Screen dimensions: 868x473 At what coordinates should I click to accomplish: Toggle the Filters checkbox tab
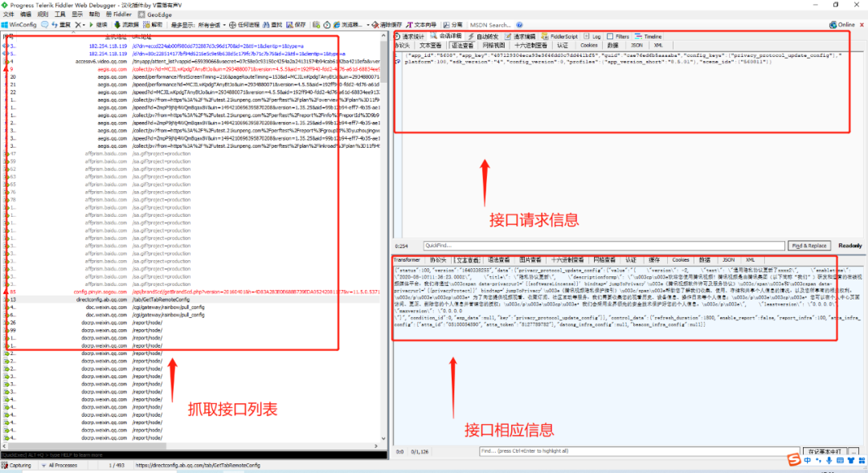pyautogui.click(x=618, y=36)
